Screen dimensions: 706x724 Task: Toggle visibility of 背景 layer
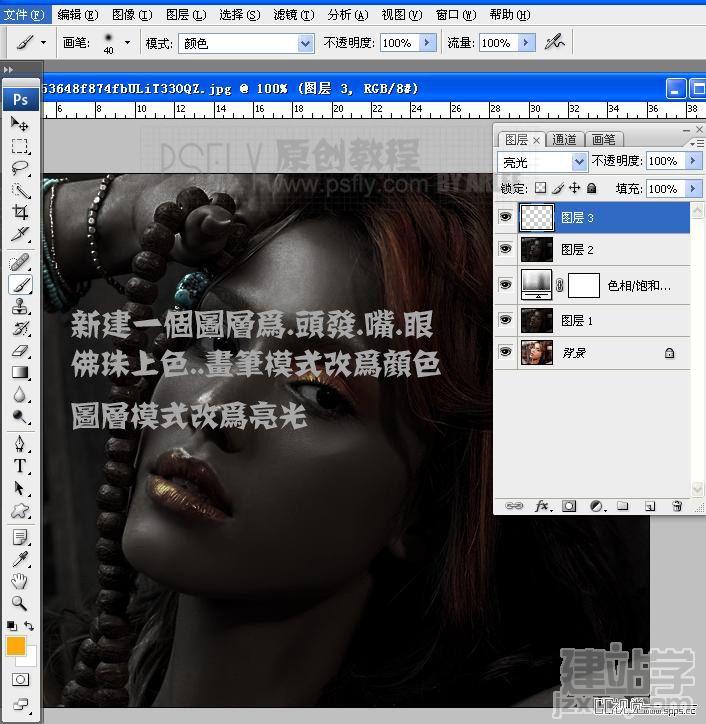coord(506,352)
